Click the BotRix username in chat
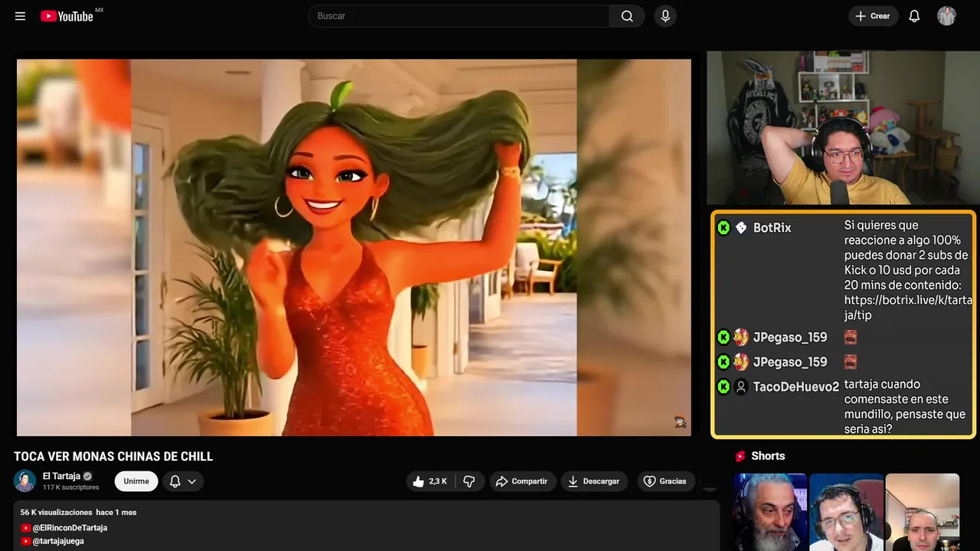 pyautogui.click(x=772, y=228)
